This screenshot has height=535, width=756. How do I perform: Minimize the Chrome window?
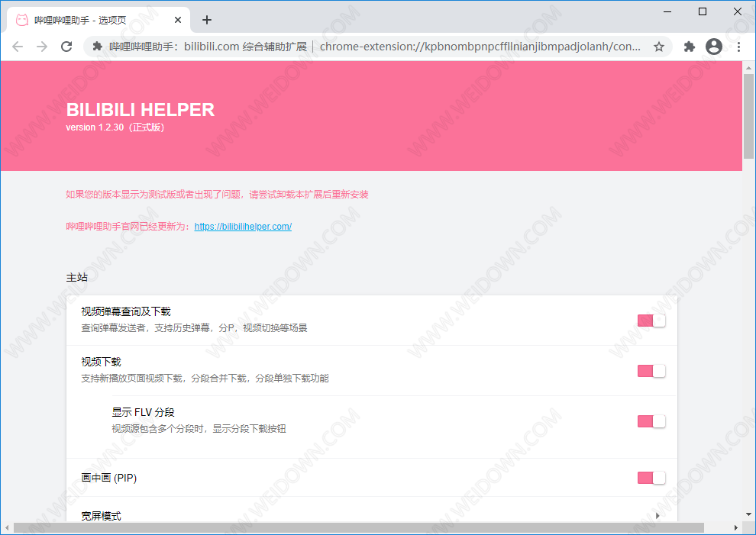click(x=667, y=11)
